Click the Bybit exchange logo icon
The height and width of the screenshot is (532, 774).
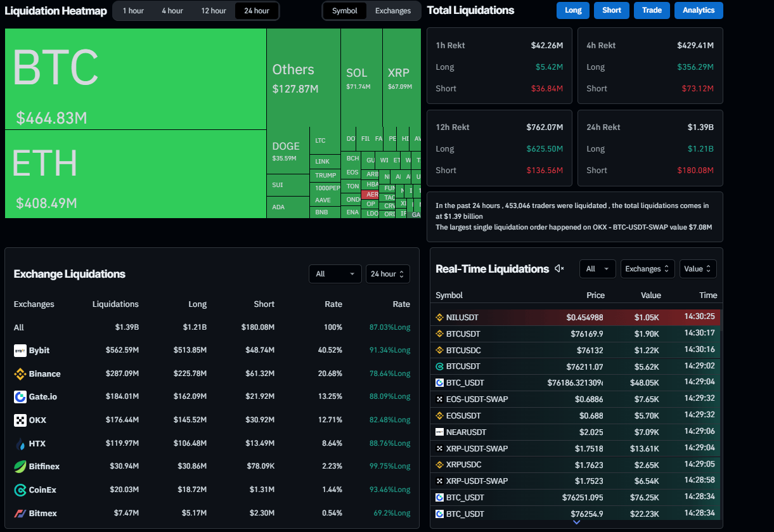[20, 351]
